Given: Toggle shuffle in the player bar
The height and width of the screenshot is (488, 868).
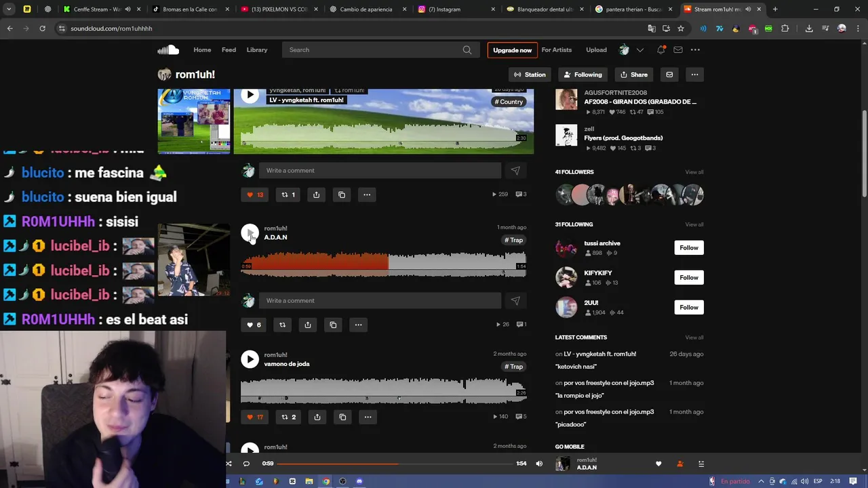Looking at the screenshot, I should click(229, 464).
